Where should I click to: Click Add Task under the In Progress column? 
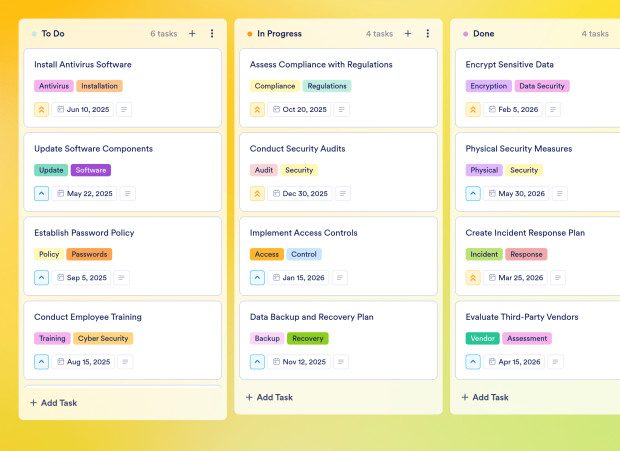[269, 397]
